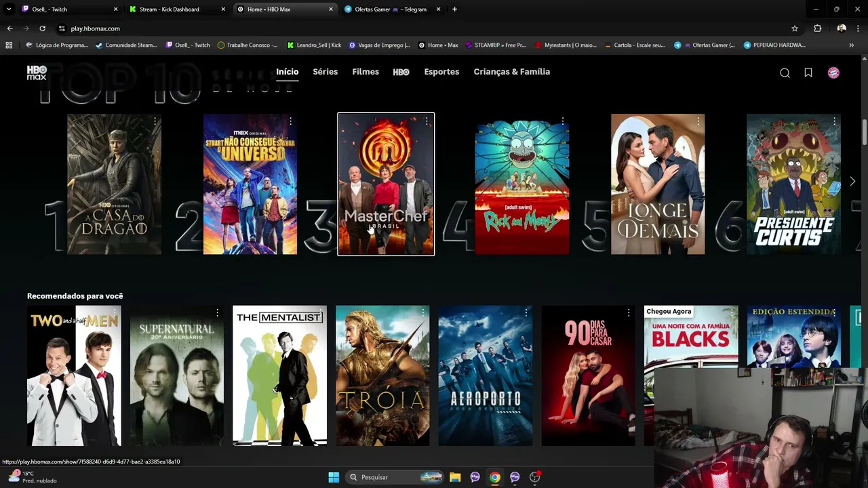Viewport: 868px width, 488px height.
Task: Open the STEAMRIP » Free Pr... bookmark
Action: pos(495,45)
